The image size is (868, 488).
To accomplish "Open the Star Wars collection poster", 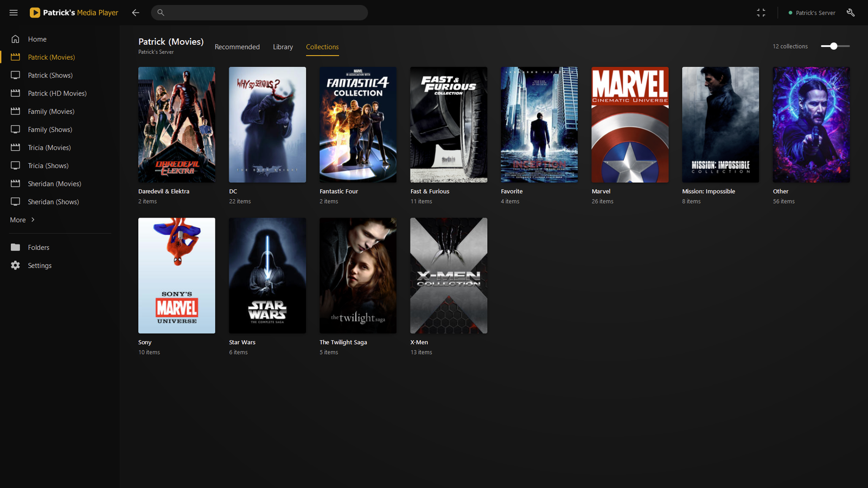I will pyautogui.click(x=267, y=275).
